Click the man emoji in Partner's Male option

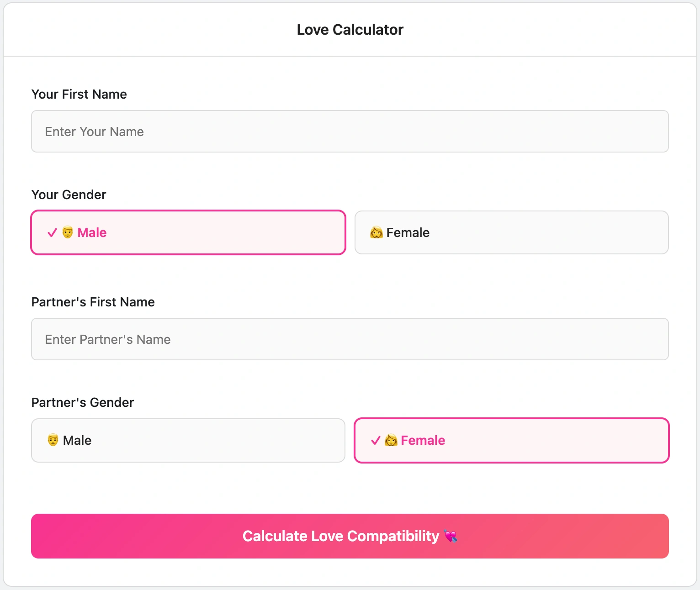(x=52, y=440)
